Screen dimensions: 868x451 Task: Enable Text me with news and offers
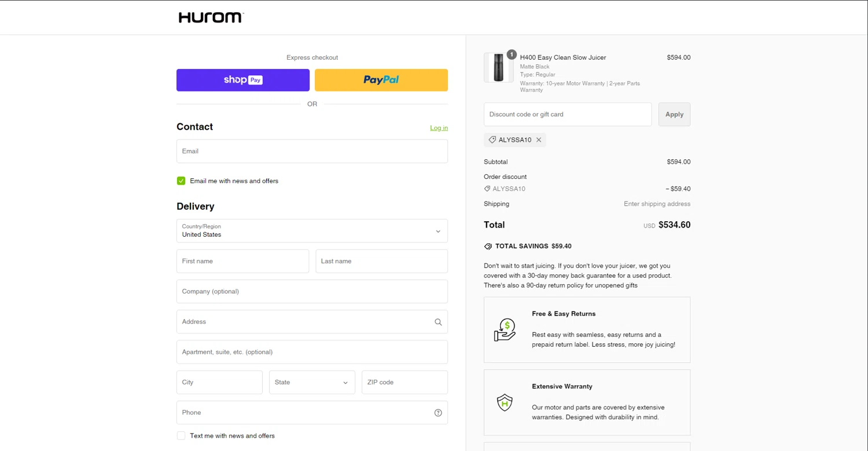click(x=181, y=436)
